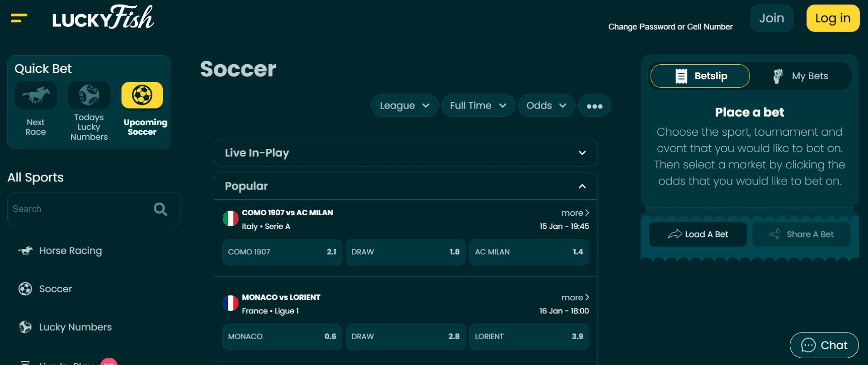Open Horse Racing in All Sports
868x365 pixels.
click(x=70, y=251)
